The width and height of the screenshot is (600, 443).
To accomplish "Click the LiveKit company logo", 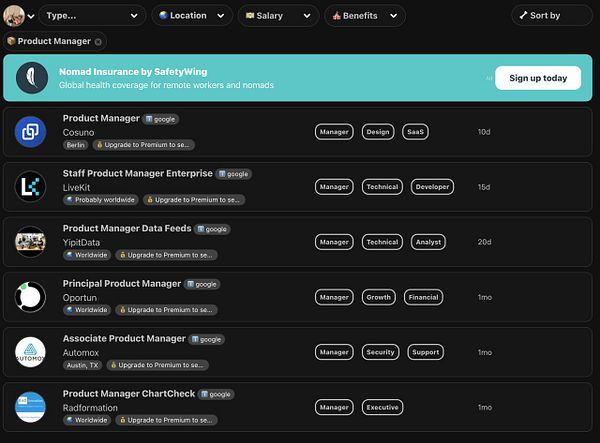I will pos(30,187).
